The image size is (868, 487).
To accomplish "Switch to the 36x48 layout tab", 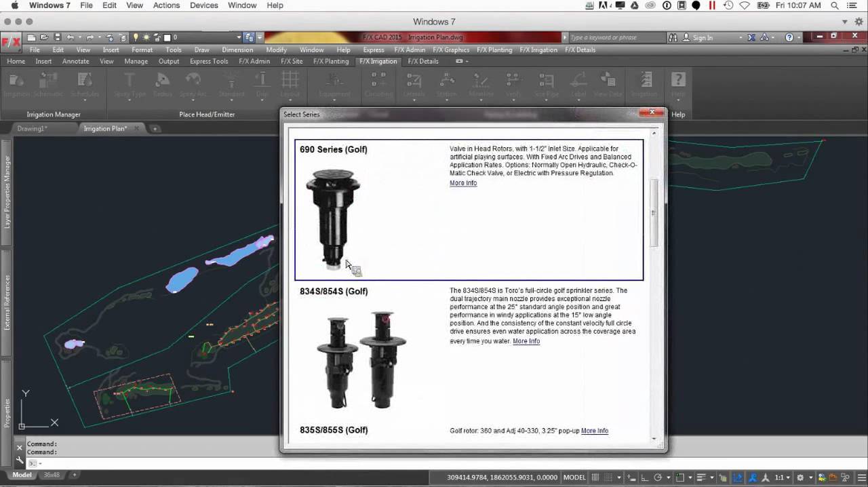I will pyautogui.click(x=52, y=475).
